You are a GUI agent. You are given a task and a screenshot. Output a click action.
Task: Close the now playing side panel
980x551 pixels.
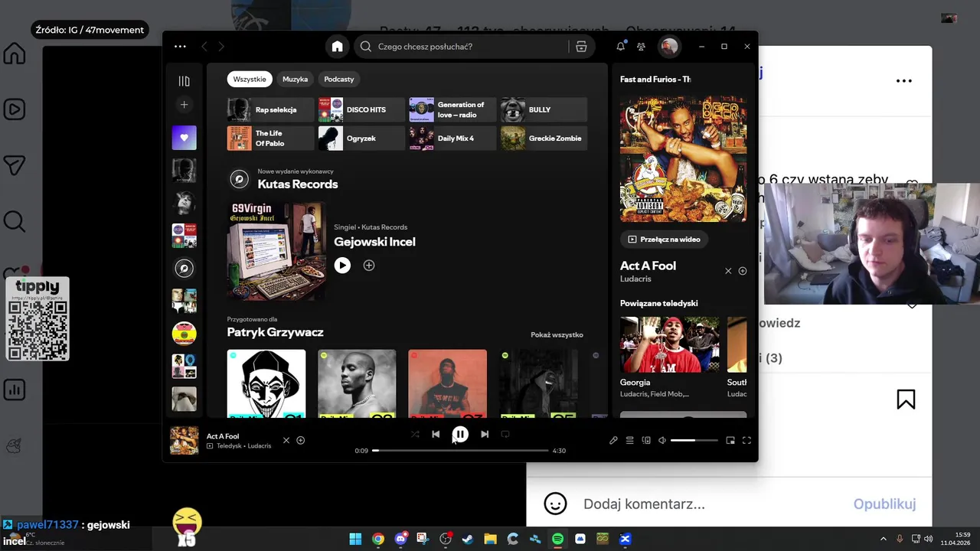point(728,271)
